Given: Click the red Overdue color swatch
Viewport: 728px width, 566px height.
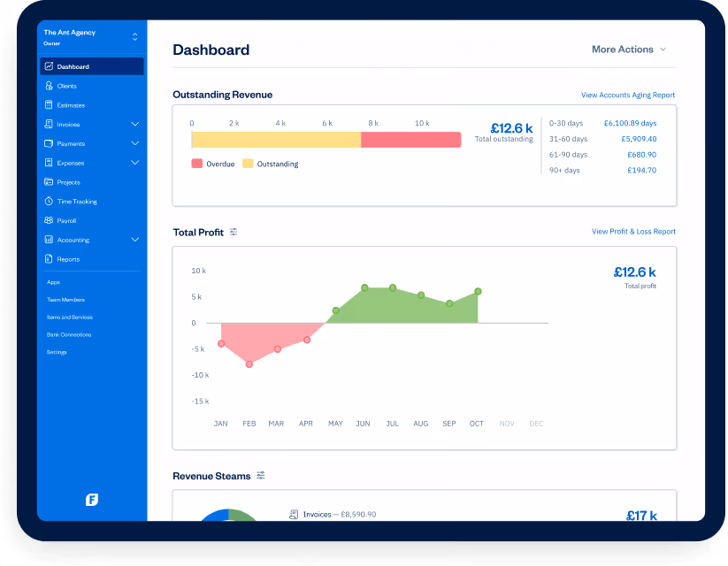Looking at the screenshot, I should (197, 164).
